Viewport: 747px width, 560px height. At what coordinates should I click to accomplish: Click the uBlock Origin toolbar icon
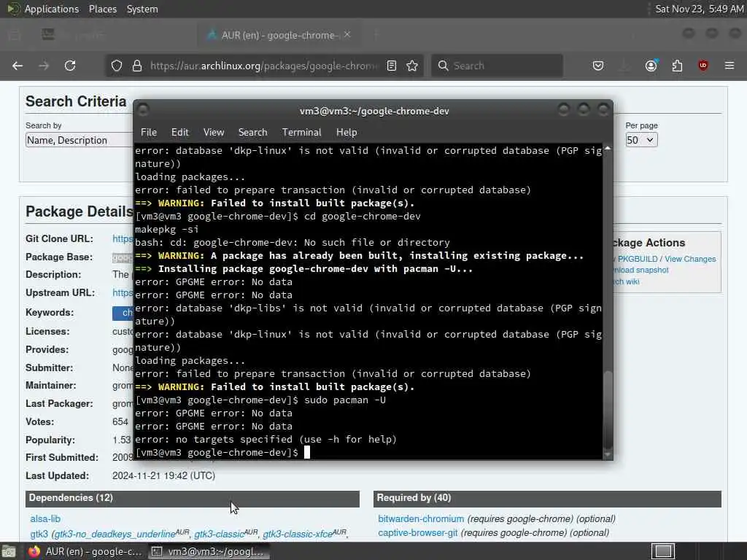(703, 66)
